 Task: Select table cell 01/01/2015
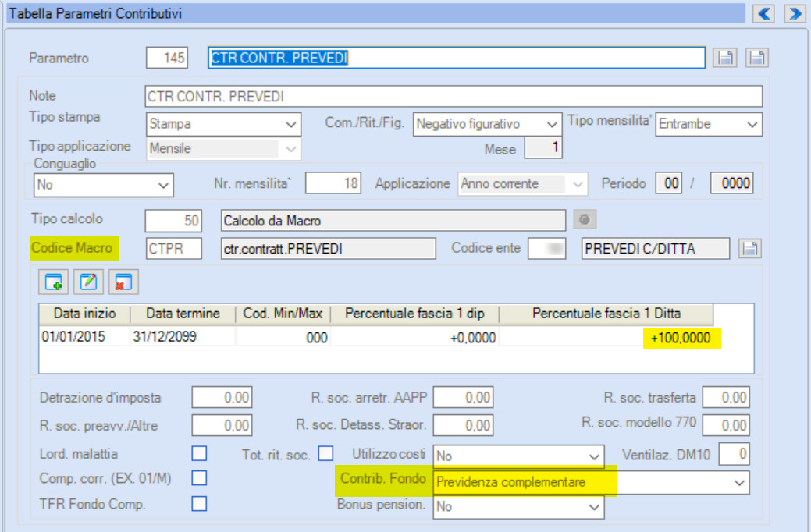[x=84, y=336]
